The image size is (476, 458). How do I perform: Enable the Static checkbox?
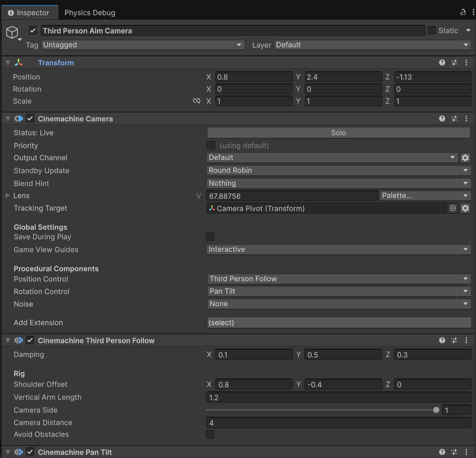click(432, 31)
